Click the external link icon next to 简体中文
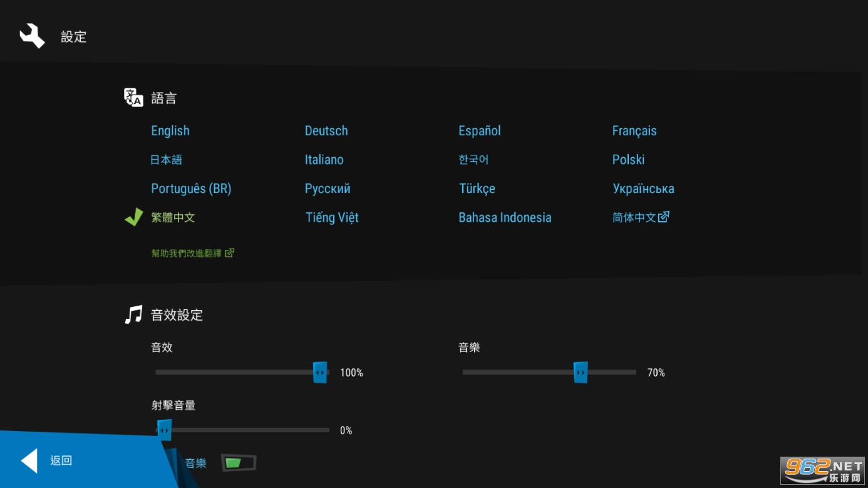 tap(664, 217)
